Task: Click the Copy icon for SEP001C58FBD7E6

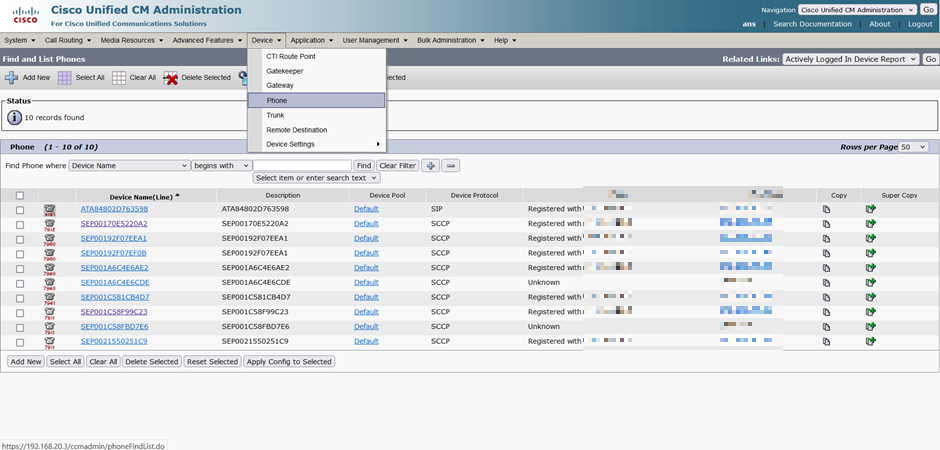Action: [x=826, y=327]
